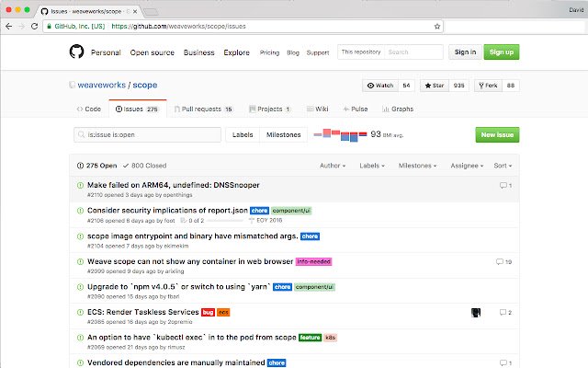This screenshot has height=368, width=588.
Task: Close the Issues browser tab
Action: (x=135, y=12)
